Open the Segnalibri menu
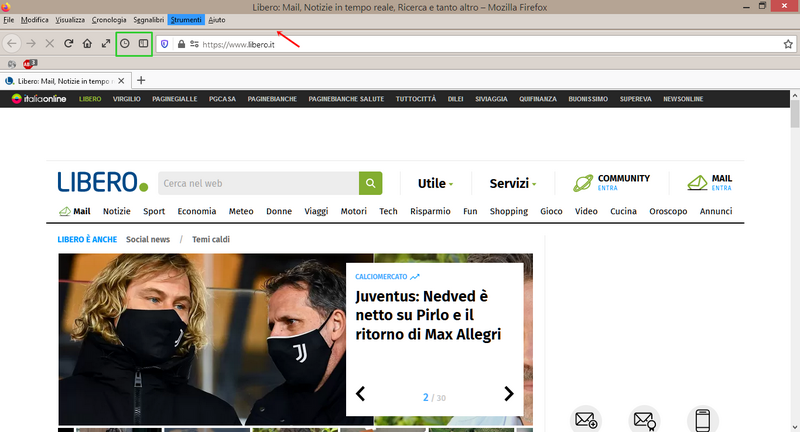The image size is (800, 432). click(148, 20)
